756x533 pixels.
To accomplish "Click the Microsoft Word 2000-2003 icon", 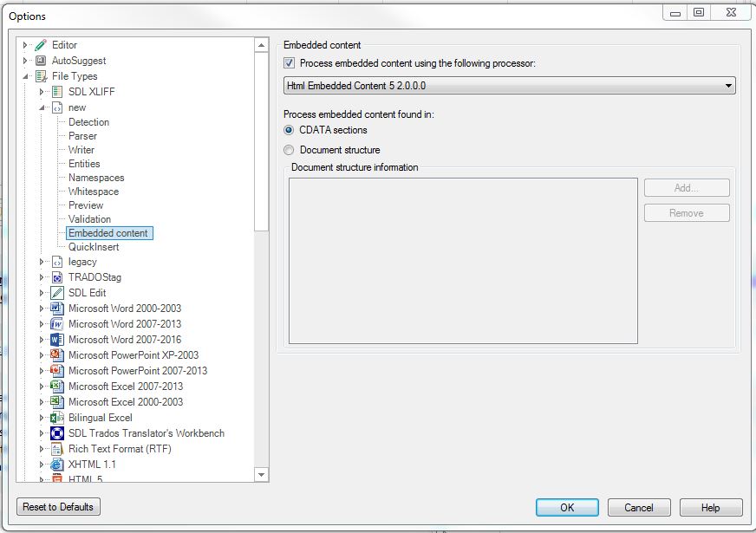I will pyautogui.click(x=57, y=309).
